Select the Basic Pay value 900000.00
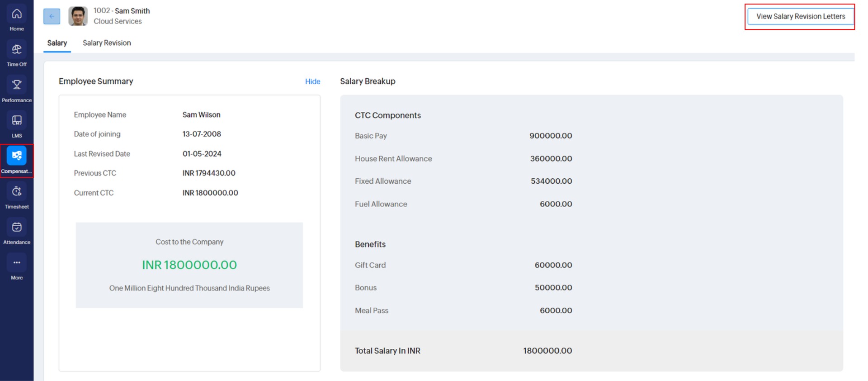The image size is (868, 381). click(x=550, y=136)
